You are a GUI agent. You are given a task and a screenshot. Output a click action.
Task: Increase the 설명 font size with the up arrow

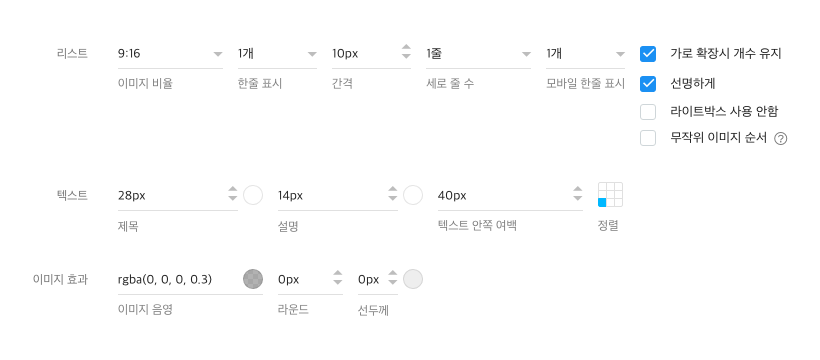pos(393,190)
